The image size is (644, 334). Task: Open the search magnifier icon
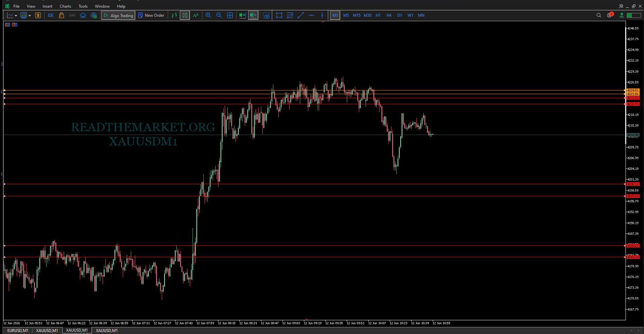tap(599, 15)
